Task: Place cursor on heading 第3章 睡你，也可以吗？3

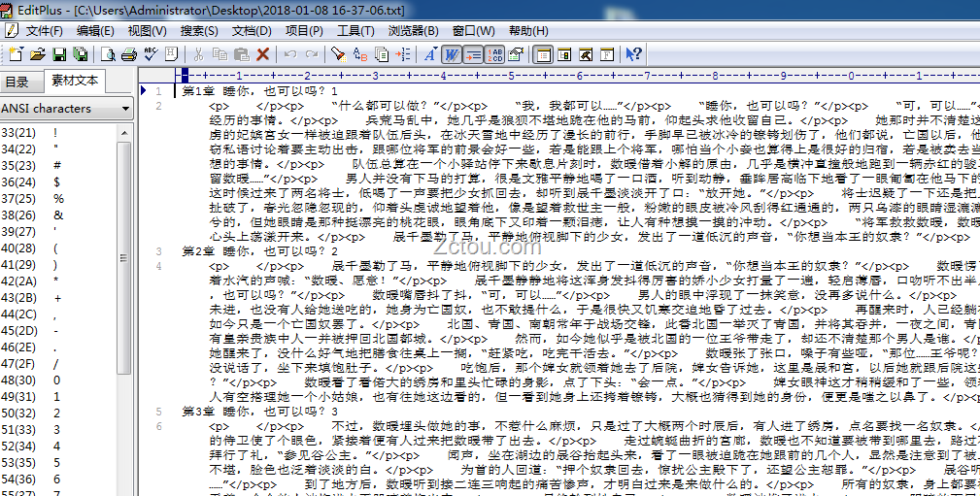Action: pos(260,412)
